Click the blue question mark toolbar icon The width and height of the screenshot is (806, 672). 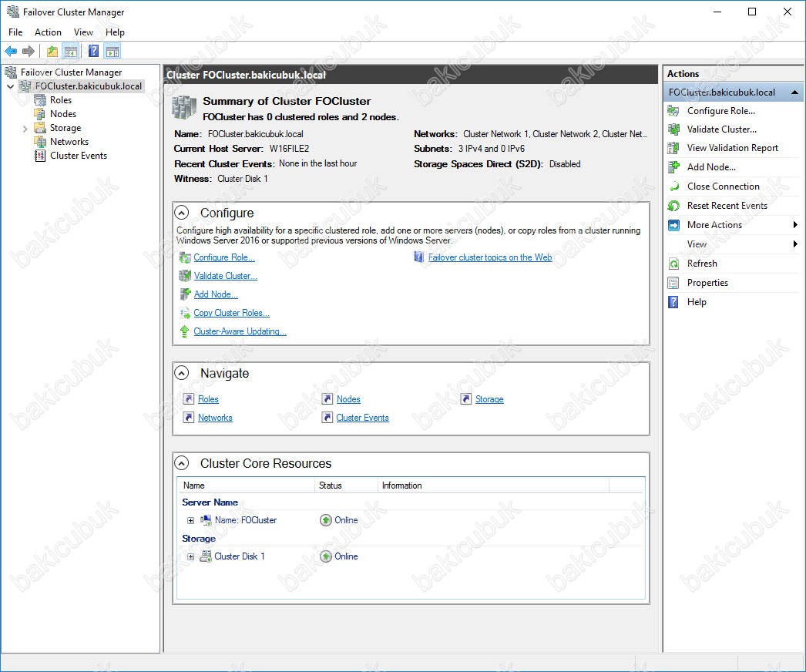pyautogui.click(x=93, y=51)
